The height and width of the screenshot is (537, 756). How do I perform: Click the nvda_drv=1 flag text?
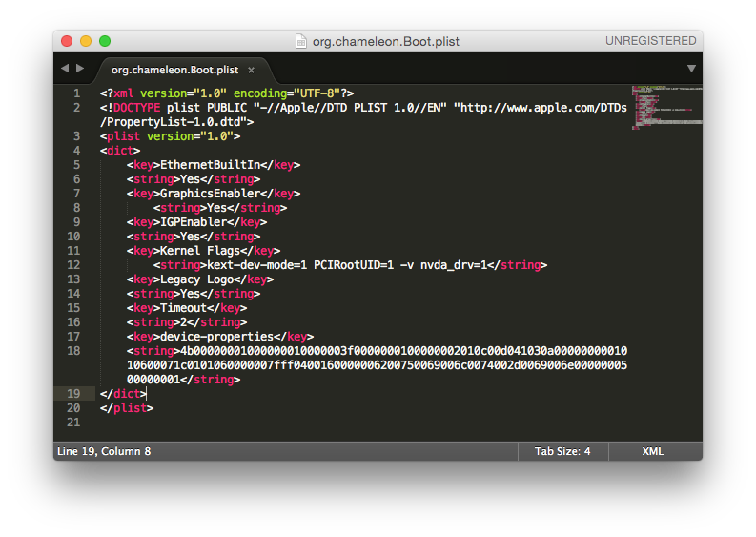click(454, 265)
